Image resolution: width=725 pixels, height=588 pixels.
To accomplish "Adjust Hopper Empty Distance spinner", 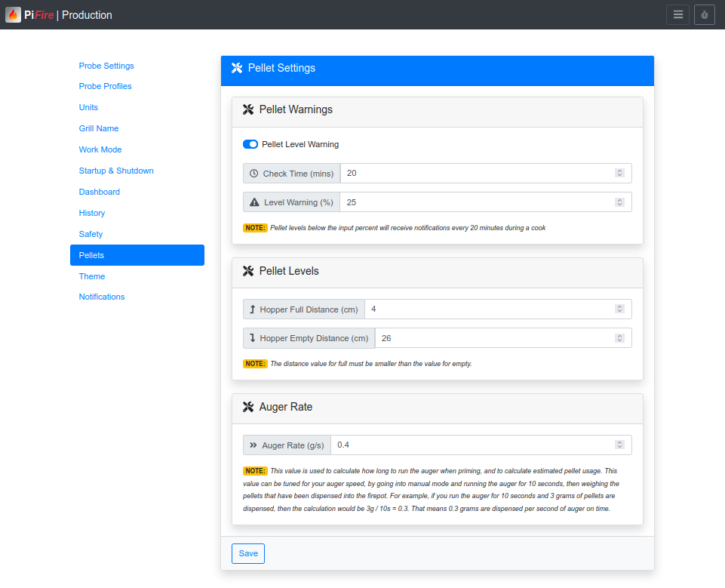I will 619,338.
